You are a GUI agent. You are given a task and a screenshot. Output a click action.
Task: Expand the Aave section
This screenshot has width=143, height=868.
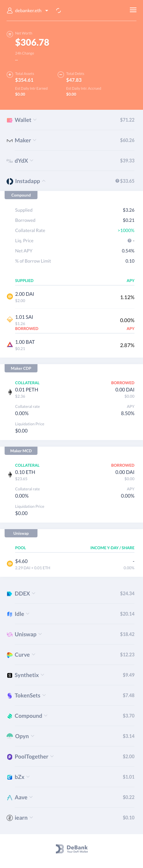[72, 797]
